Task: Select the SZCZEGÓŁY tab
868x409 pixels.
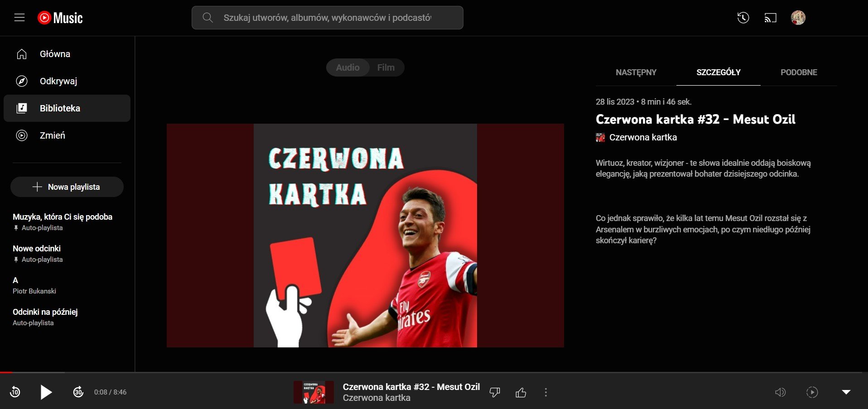Action: [x=719, y=72]
